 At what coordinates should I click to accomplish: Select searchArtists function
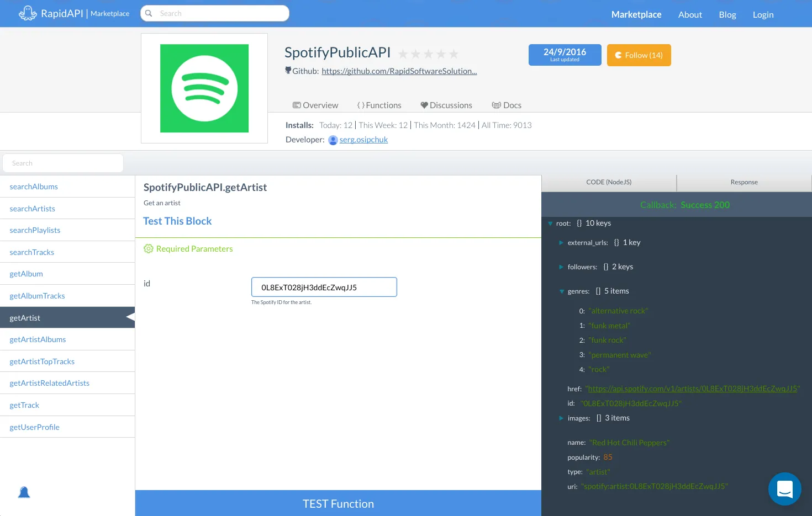pos(67,209)
